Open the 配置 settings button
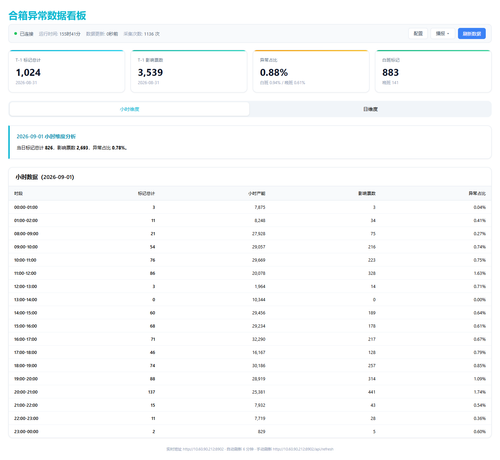 (418, 33)
